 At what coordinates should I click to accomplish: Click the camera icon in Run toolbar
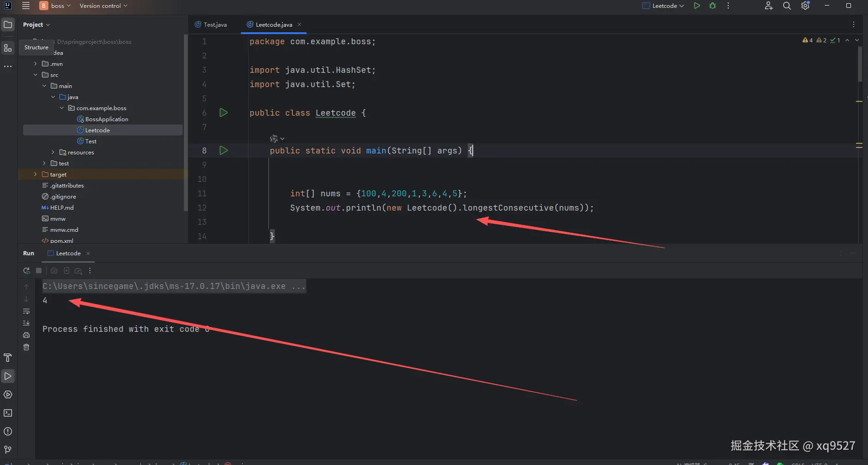point(54,271)
